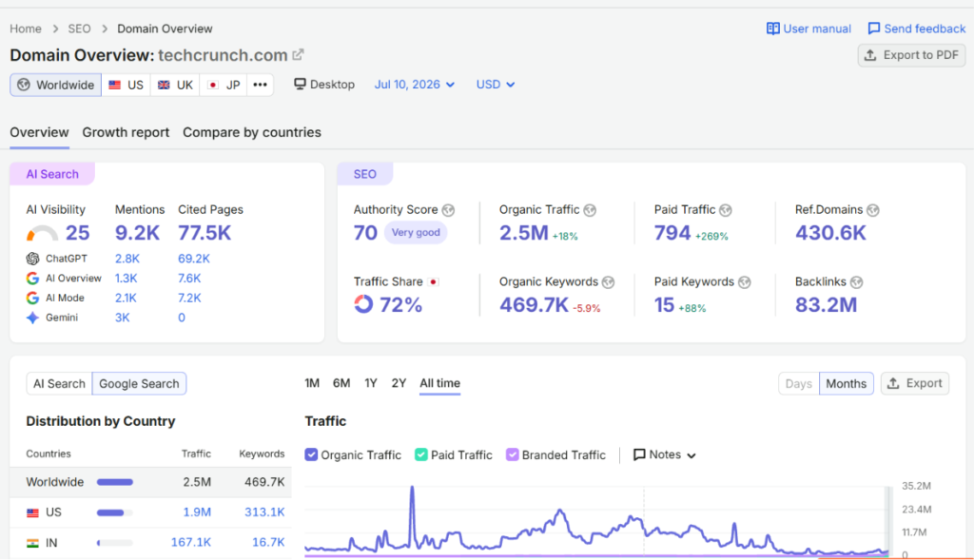Screen dimensions: 974x560
Task: Click the globe icon next to Paid Keywords
Action: 744,282
